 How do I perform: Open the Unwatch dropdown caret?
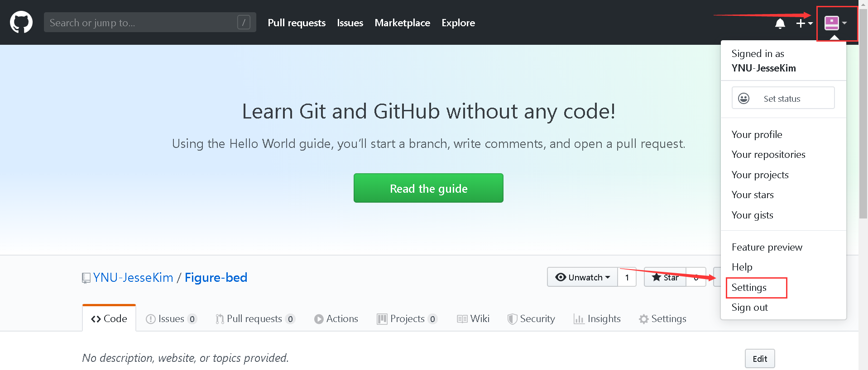pos(608,277)
